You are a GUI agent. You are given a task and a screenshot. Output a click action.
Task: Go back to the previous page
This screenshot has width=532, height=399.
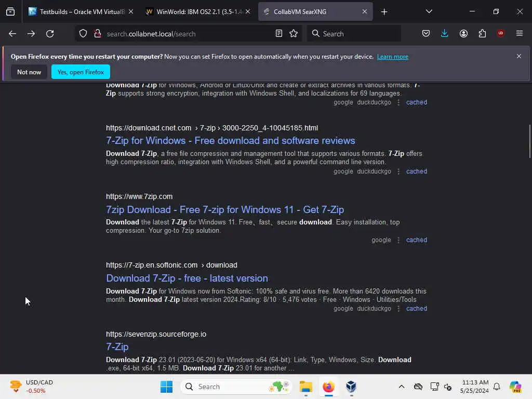(x=12, y=34)
